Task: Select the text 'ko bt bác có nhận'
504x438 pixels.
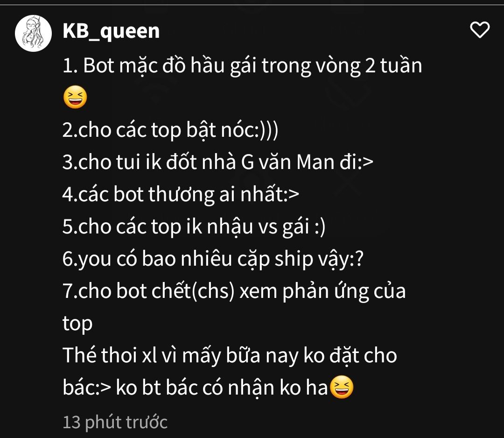Action: click(195, 388)
